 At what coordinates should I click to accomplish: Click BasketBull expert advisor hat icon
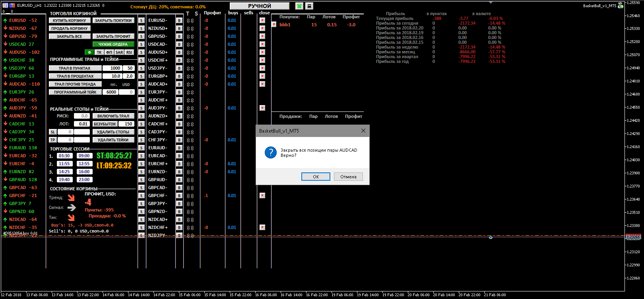(x=621, y=6)
